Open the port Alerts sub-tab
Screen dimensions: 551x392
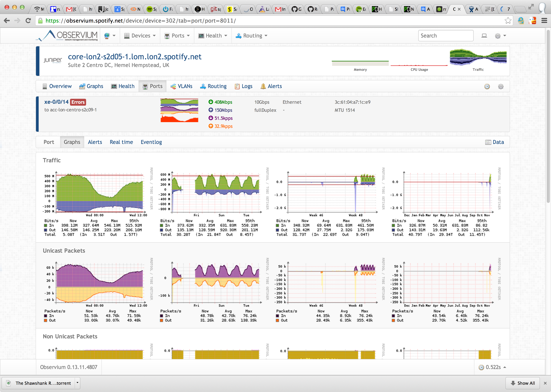(95, 142)
